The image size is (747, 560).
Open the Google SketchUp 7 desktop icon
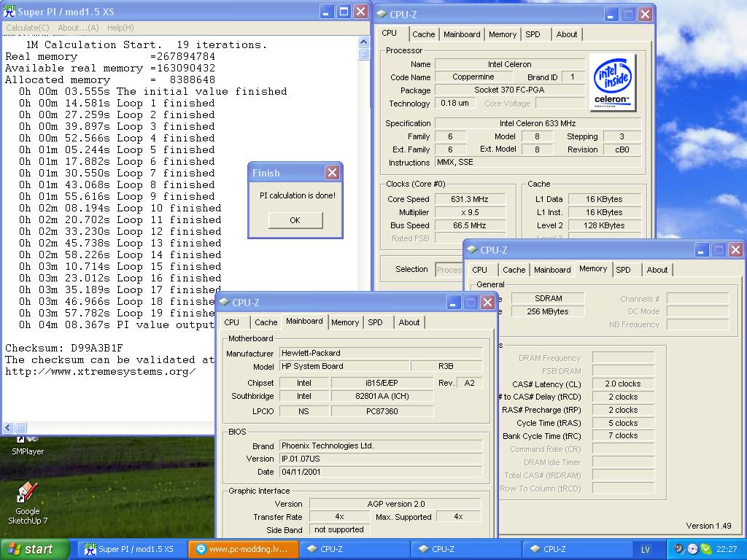27,502
